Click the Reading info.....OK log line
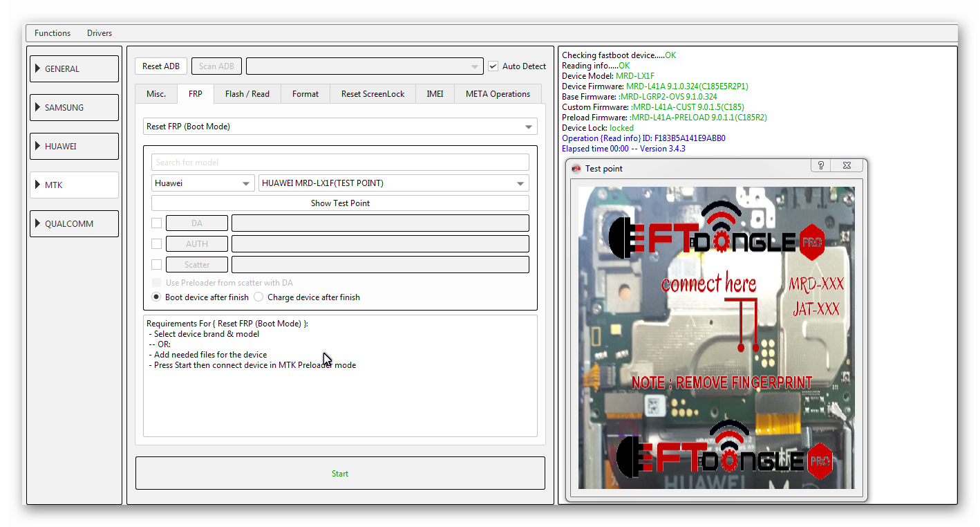The width and height of the screenshot is (980, 527). (596, 66)
